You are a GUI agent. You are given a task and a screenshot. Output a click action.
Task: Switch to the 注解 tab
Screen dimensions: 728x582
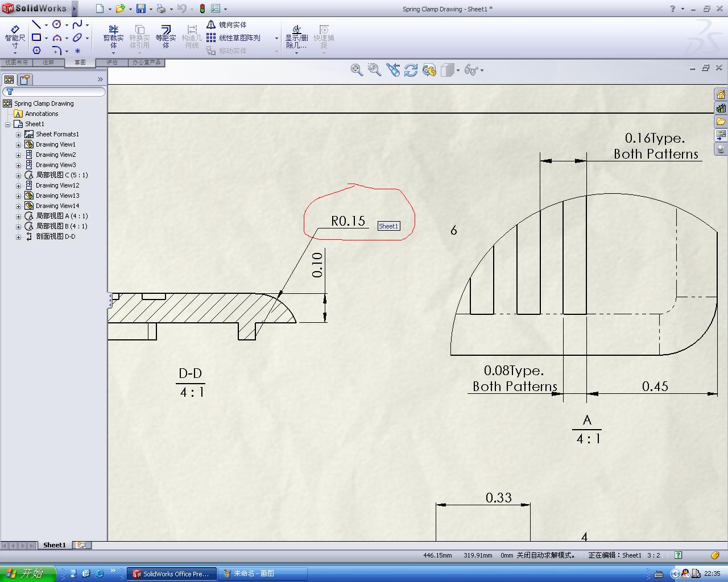tap(48, 63)
